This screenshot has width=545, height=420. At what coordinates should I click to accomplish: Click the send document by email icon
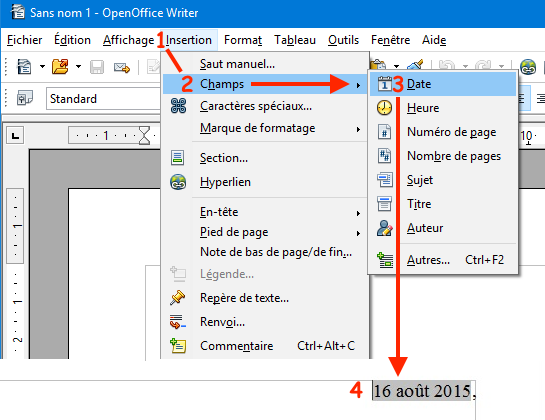122,67
